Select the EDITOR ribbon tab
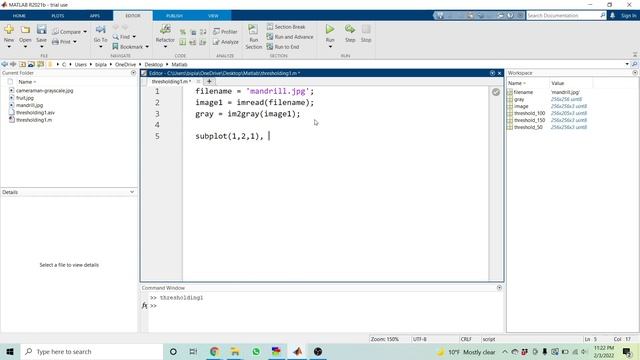 [x=133, y=16]
